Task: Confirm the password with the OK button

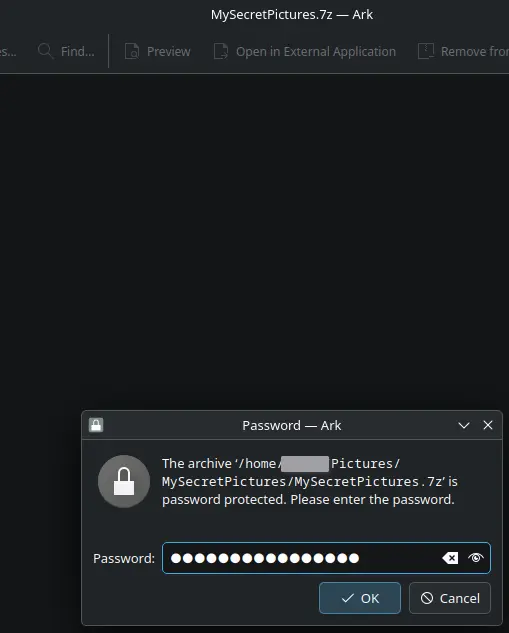Action: pyautogui.click(x=360, y=598)
